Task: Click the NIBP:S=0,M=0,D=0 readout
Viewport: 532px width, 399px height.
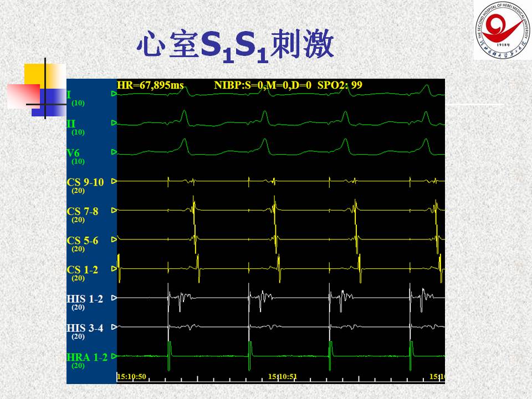Action: [263, 85]
